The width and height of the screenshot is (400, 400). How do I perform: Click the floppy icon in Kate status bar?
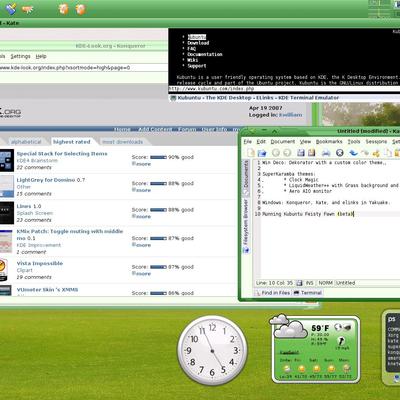[299, 283]
